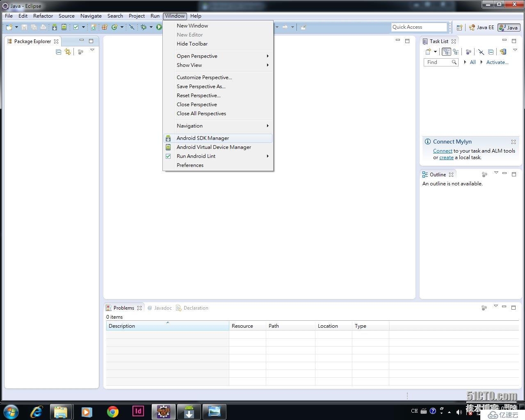This screenshot has height=420, width=525.
Task: Click the New Android XML file toolbar icon
Action: 94,27
